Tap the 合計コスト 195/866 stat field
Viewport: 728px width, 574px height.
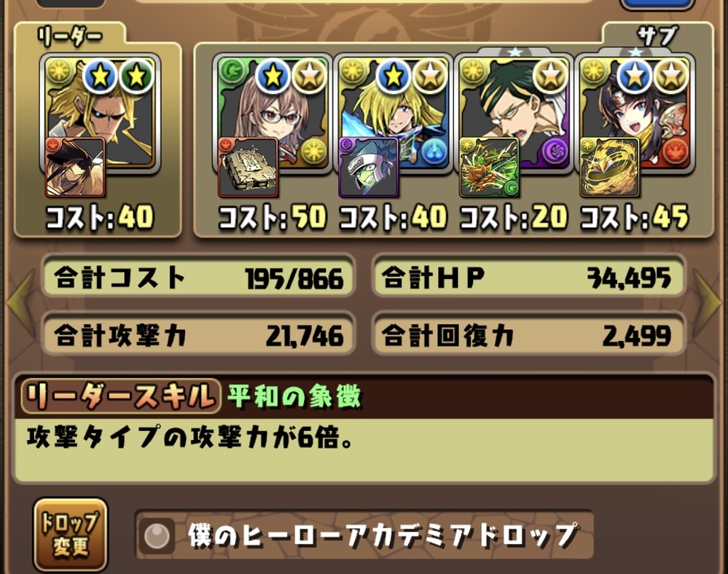tap(199, 278)
